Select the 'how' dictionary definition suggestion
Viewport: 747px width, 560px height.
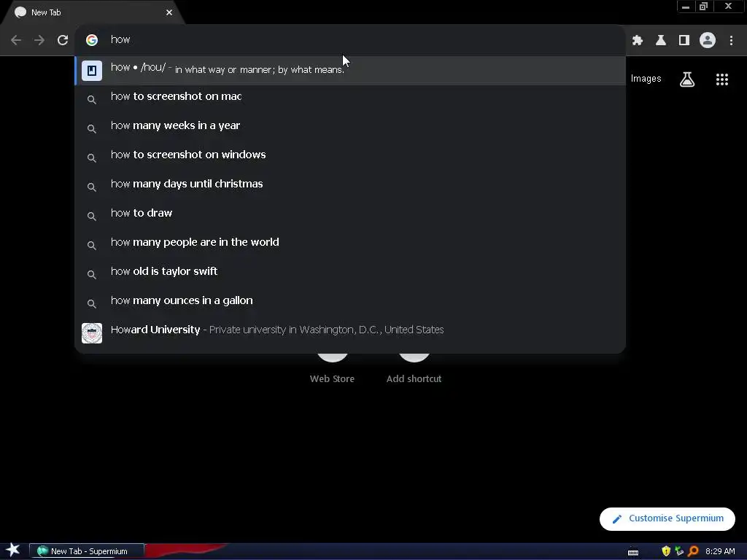pos(350,71)
